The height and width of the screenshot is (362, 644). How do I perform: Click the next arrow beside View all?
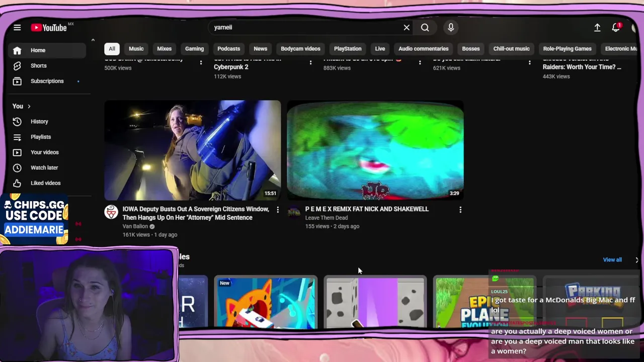tap(636, 260)
